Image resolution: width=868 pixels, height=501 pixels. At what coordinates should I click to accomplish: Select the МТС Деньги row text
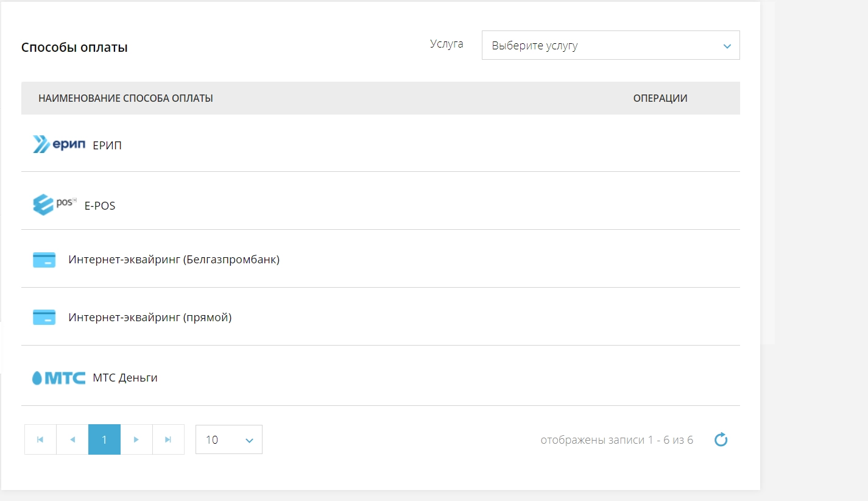[x=125, y=378]
